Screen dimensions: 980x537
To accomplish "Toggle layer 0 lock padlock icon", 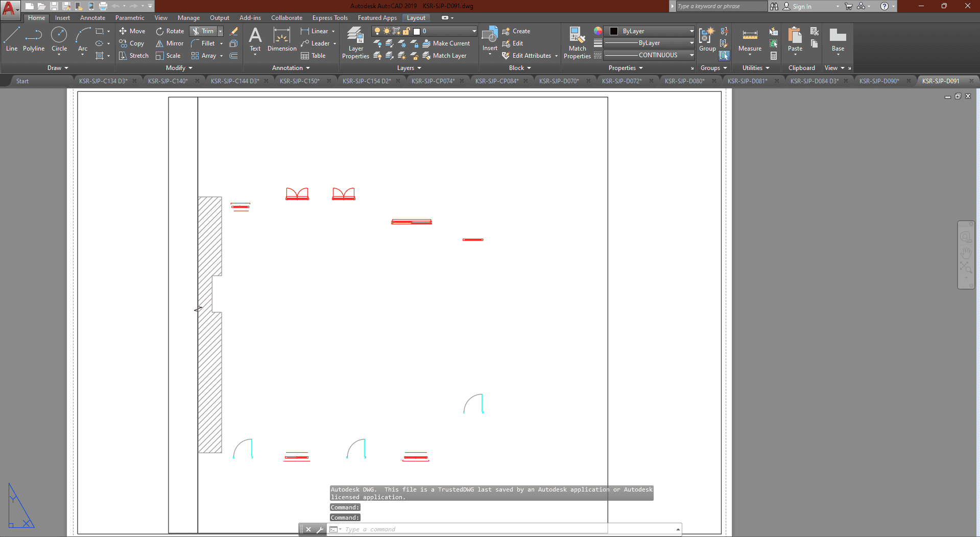I will (x=407, y=31).
